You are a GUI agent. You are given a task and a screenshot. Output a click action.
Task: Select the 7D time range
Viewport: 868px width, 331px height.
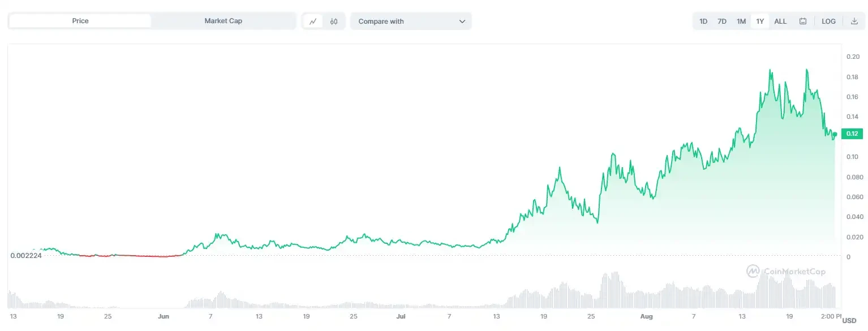click(722, 22)
